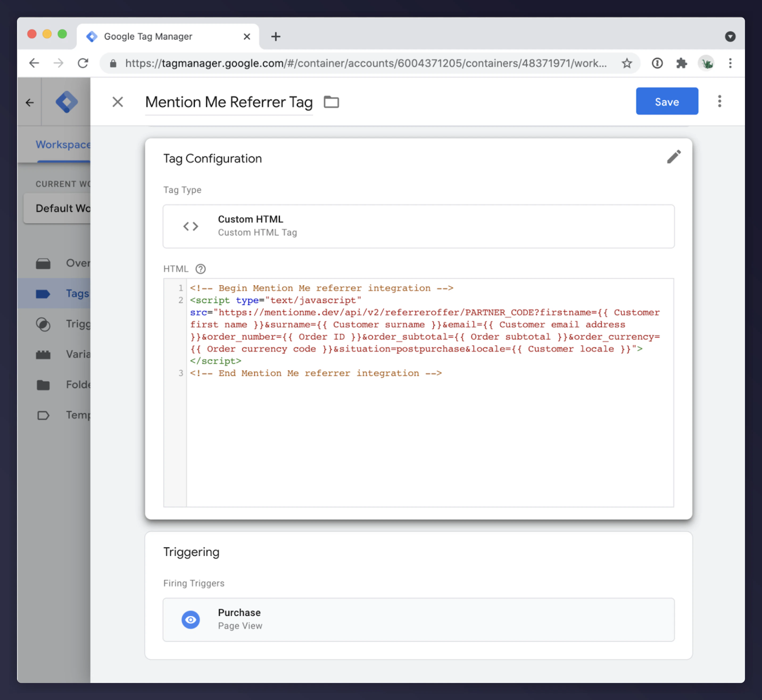Switch to the Workspace tab
The height and width of the screenshot is (700, 762).
[x=63, y=144]
